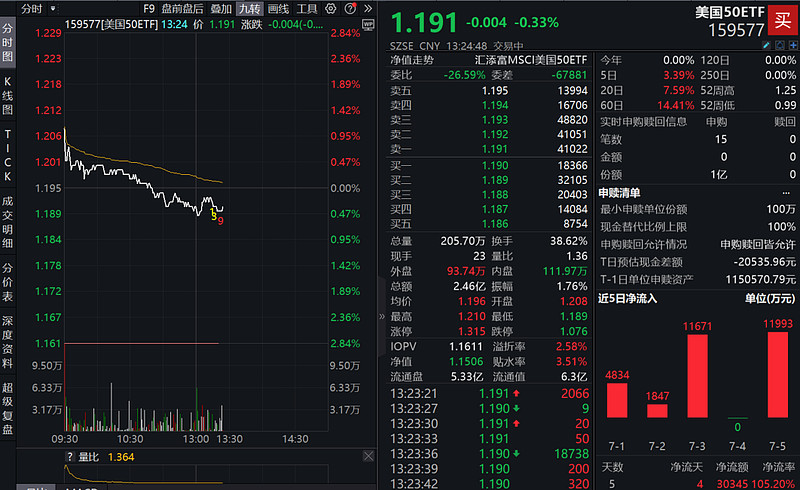The image size is (800, 490).
Task: Click the question mark beside 量比
Action: coord(70,457)
